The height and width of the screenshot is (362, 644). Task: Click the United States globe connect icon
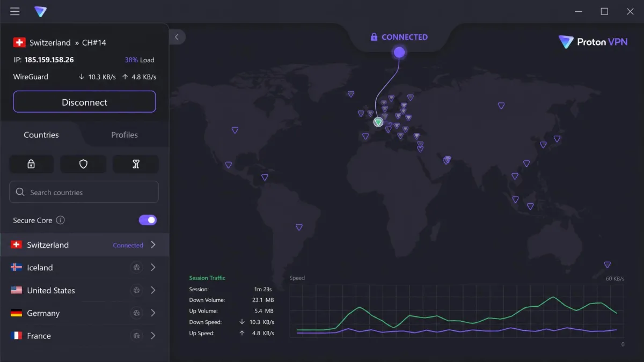click(136, 290)
